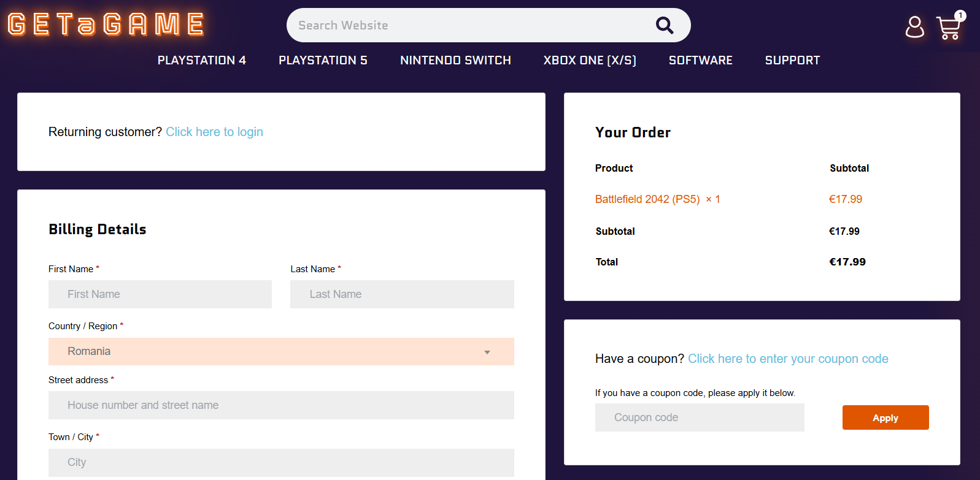
Task: Open the user account icon
Action: point(914,27)
